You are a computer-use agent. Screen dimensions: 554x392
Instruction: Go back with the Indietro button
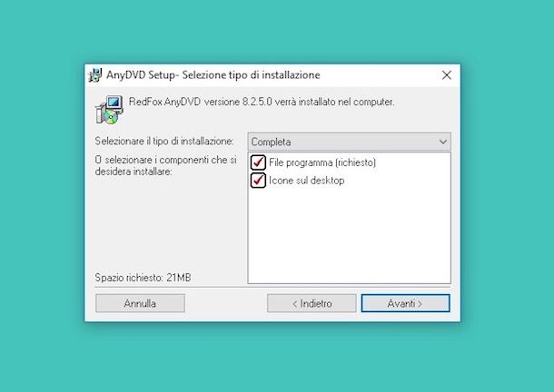312,303
